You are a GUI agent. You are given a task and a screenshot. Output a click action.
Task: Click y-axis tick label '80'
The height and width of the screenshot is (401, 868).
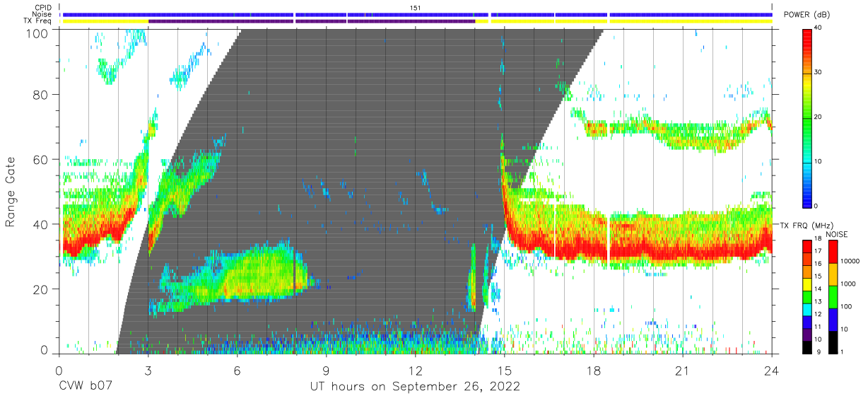pos(40,94)
